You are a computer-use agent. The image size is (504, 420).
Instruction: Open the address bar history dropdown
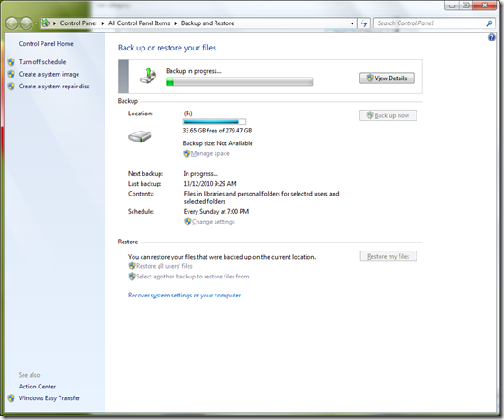tap(352, 23)
